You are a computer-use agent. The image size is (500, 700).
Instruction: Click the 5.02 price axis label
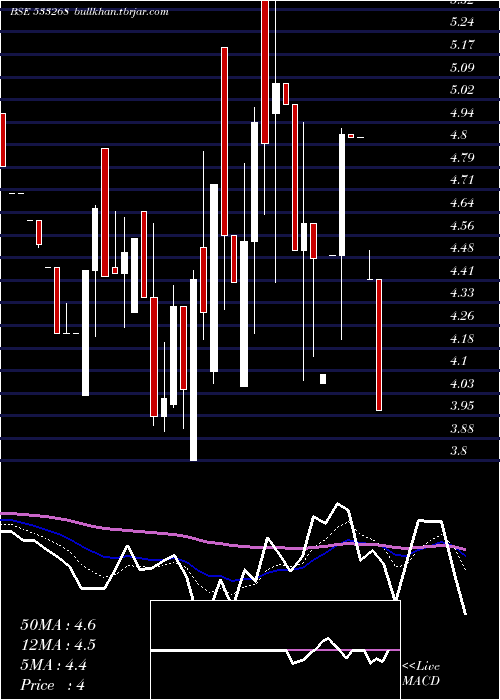(462, 90)
